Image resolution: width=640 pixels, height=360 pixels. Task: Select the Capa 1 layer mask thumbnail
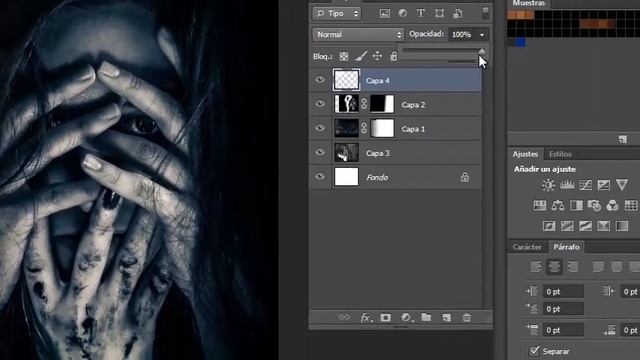coord(382,128)
